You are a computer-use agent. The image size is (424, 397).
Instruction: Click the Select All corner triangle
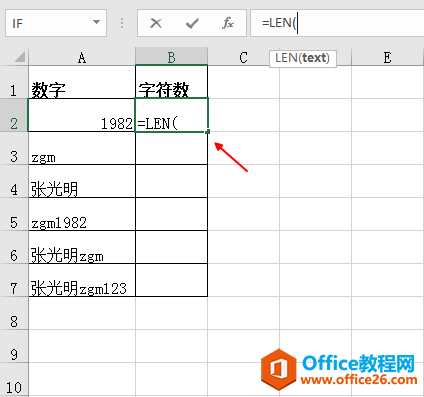19,57
